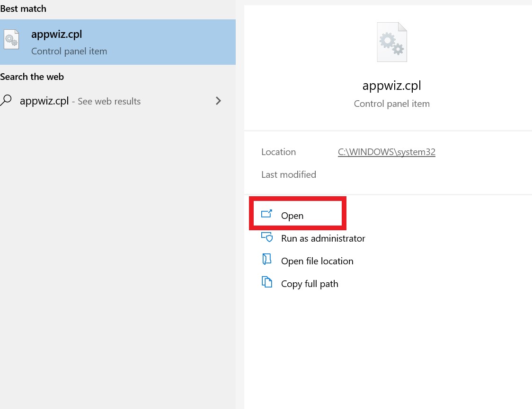The image size is (532, 409).
Task: Click the 'Last modified' label
Action: tap(288, 174)
